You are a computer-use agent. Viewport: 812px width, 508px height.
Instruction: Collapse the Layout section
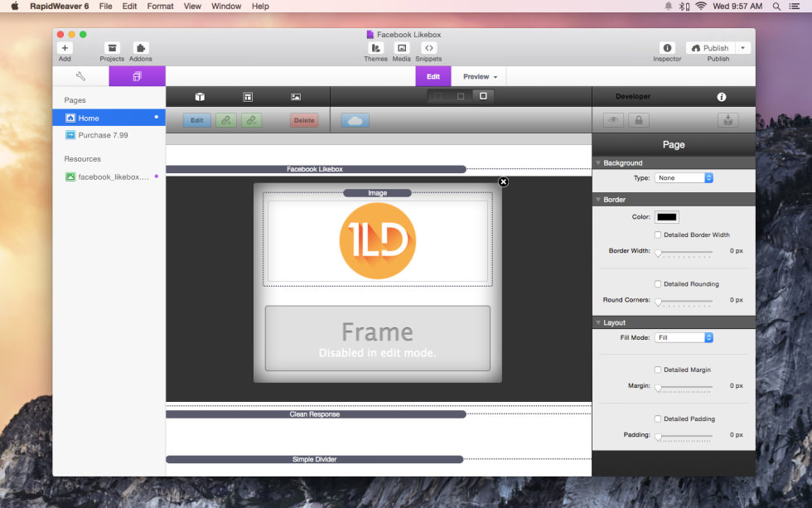tap(598, 322)
